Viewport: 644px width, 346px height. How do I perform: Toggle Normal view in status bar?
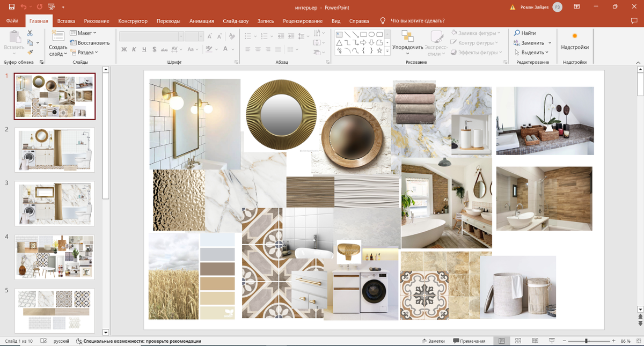pos(501,341)
